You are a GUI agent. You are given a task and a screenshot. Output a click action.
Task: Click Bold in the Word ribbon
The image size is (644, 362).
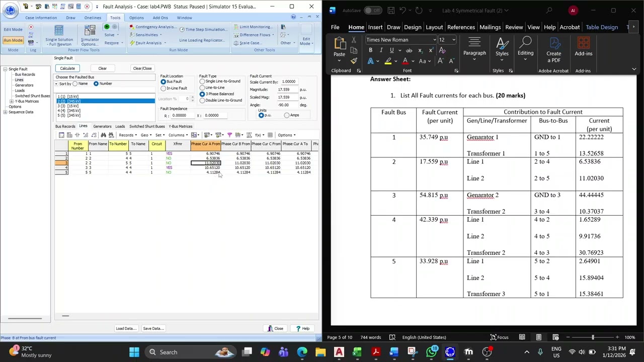point(370,50)
